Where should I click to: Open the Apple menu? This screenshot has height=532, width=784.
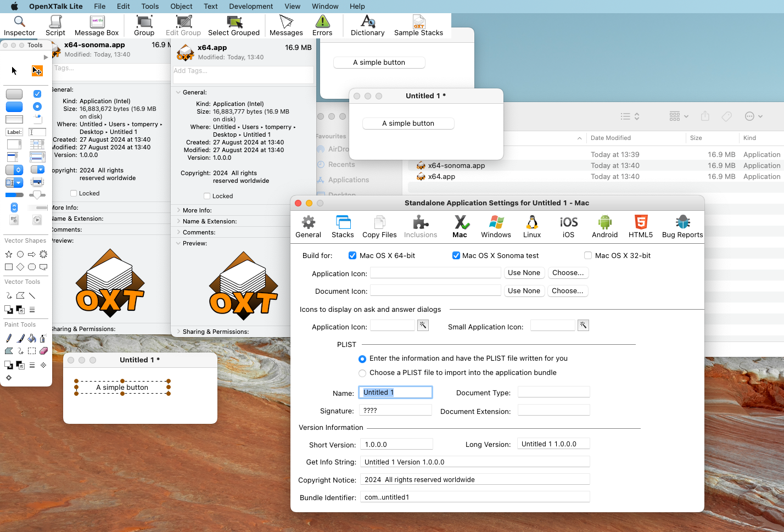pyautogui.click(x=15, y=7)
